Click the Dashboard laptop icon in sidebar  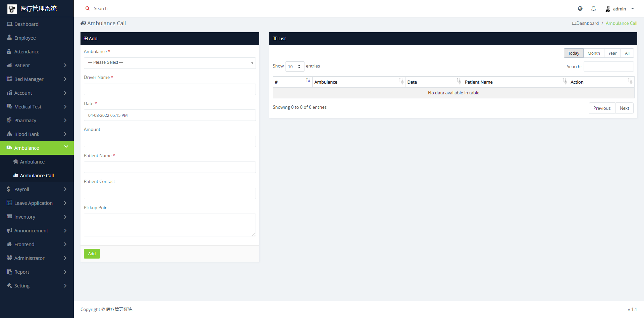click(x=9, y=24)
